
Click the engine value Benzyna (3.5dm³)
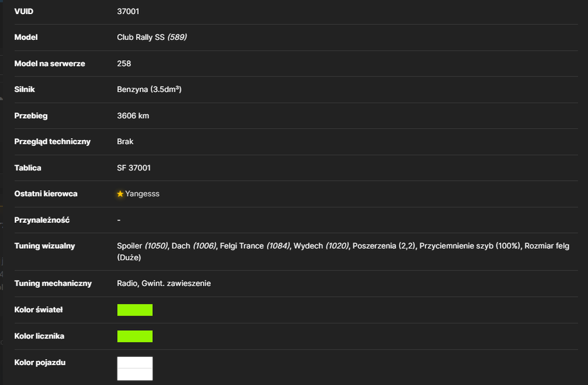click(149, 89)
